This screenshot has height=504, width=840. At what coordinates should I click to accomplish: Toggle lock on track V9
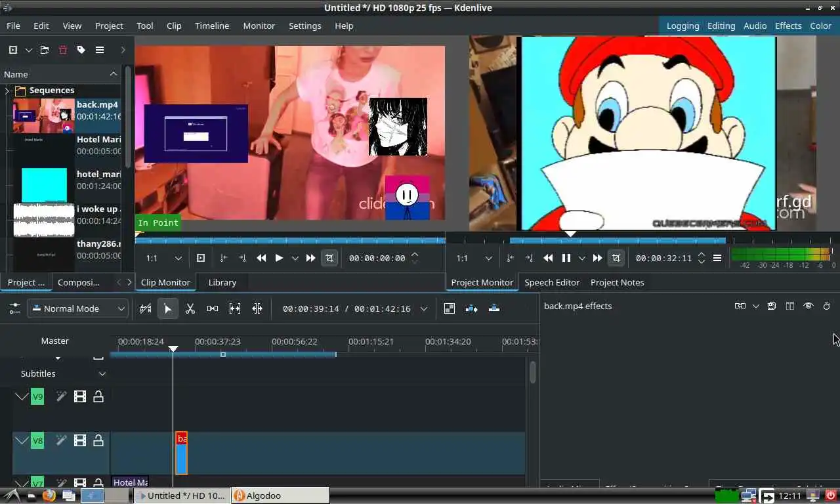(98, 396)
